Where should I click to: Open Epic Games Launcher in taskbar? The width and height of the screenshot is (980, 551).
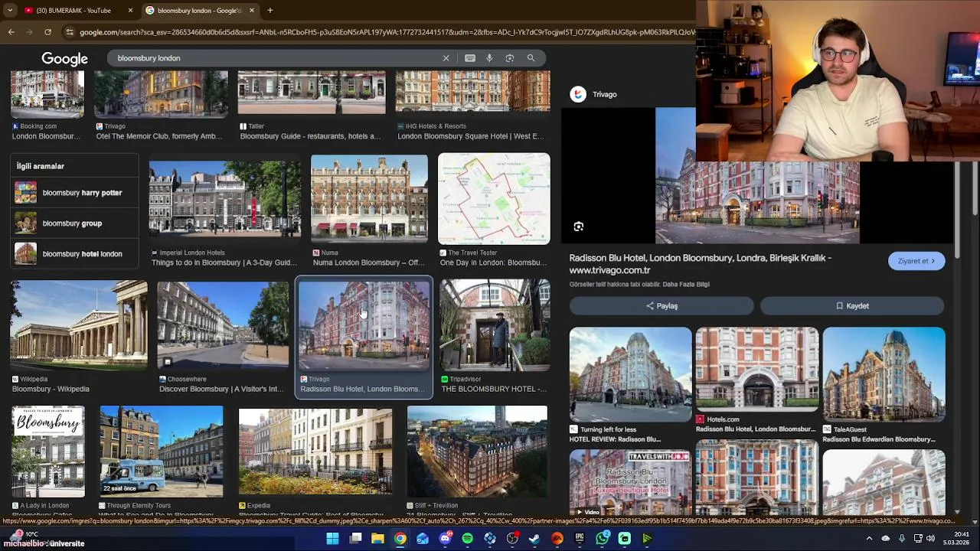[580, 539]
